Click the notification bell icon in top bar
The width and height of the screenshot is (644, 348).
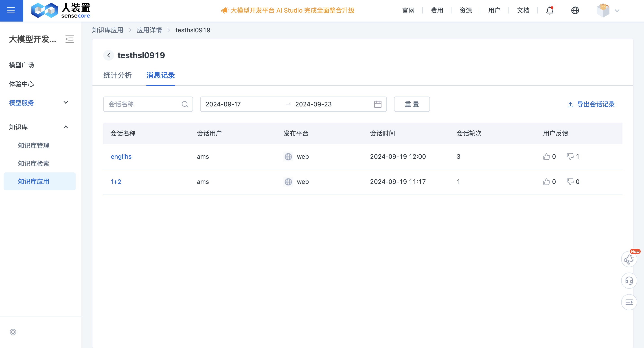551,11
